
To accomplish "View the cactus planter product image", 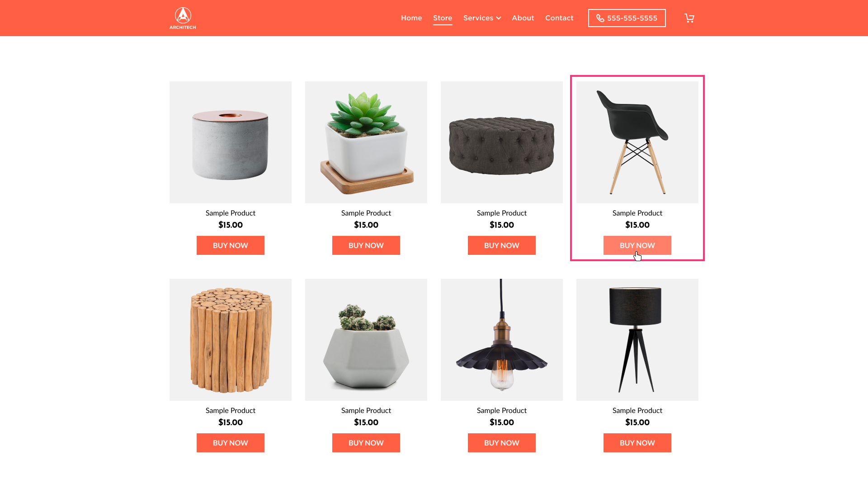I will pos(366,340).
